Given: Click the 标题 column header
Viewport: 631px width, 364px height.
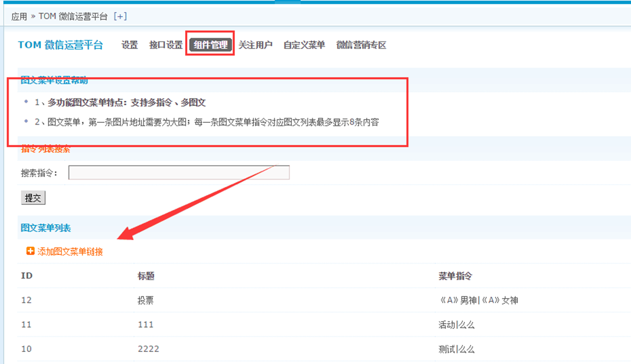Looking at the screenshot, I should [x=146, y=276].
